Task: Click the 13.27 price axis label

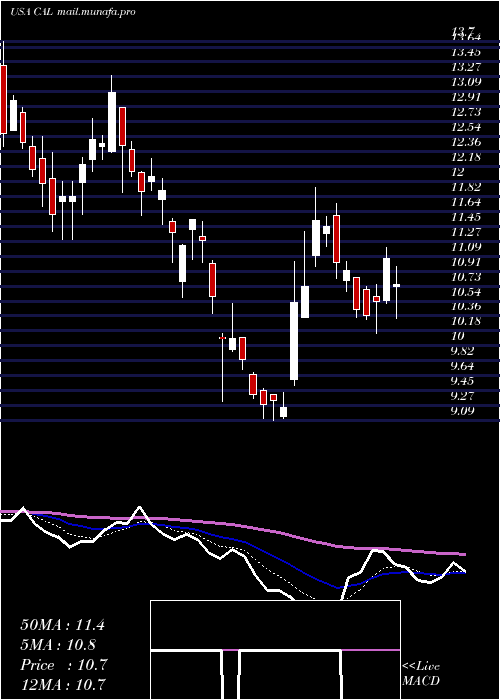Action: 466,67
